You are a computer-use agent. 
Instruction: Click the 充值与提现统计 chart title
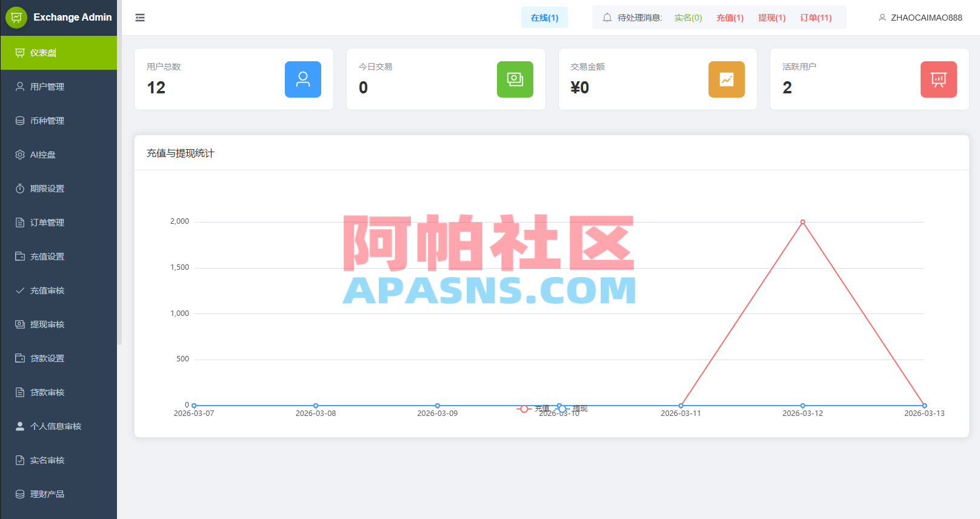coord(181,153)
